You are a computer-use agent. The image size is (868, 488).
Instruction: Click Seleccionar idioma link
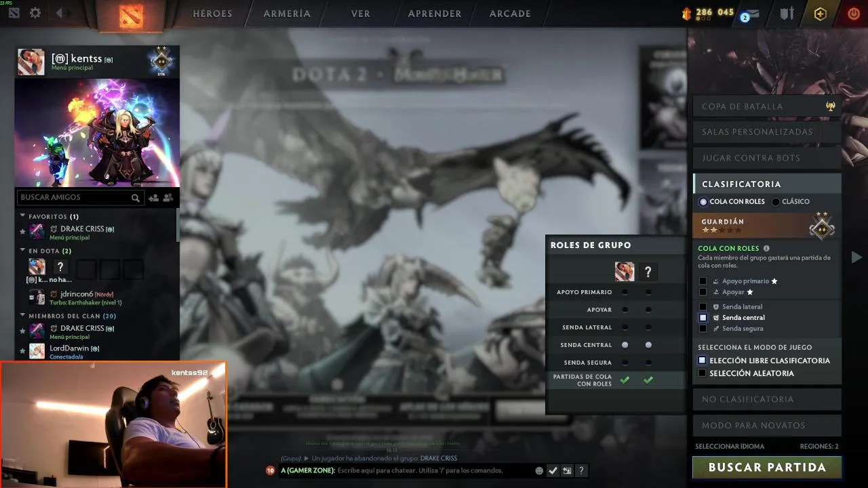730,447
